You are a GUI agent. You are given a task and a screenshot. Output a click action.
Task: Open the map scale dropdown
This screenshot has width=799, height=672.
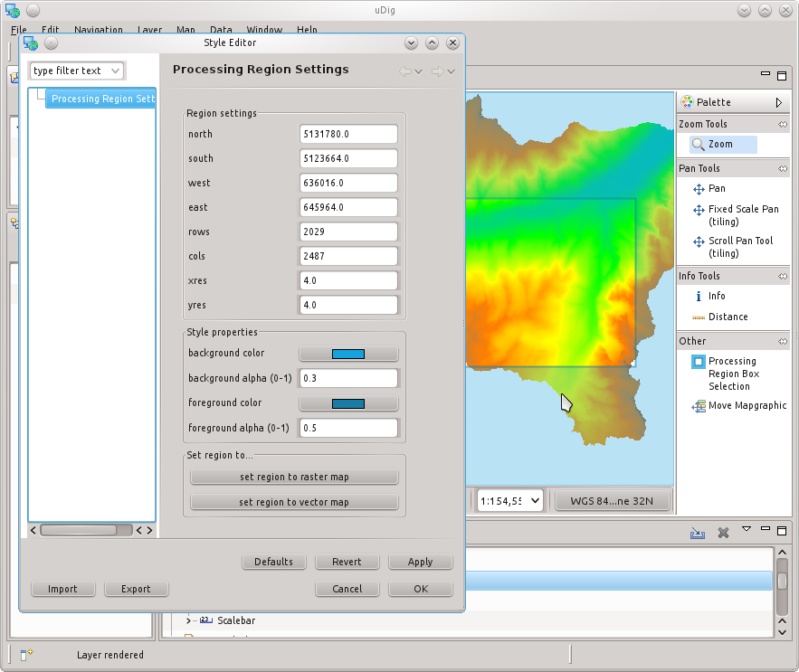coord(535,501)
